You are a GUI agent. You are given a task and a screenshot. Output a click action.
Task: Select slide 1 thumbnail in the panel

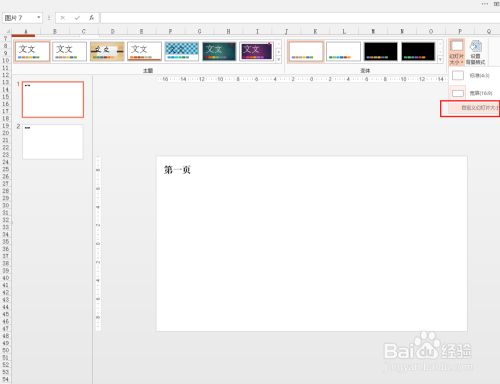tap(53, 99)
